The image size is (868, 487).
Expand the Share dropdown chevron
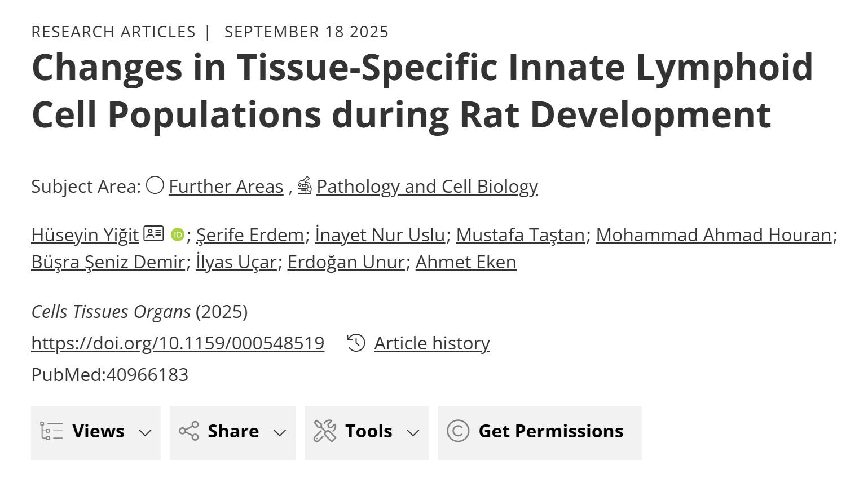tap(280, 432)
